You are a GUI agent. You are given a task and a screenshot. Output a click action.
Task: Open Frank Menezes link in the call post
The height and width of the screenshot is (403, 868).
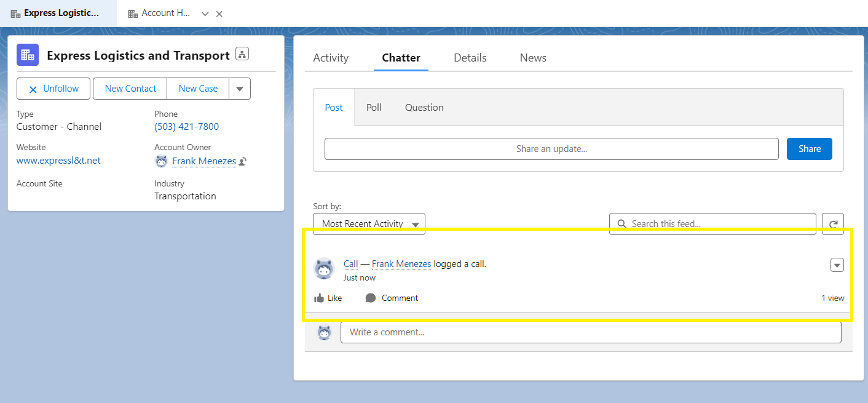[x=401, y=264]
